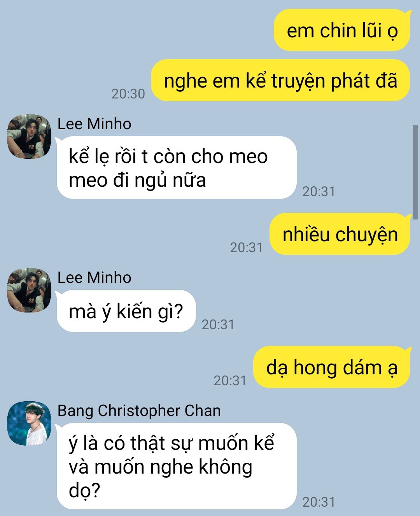Tap the 20:31 timestamp beside 'mà ý kiến gì?'
420x516 pixels.
[x=218, y=325]
